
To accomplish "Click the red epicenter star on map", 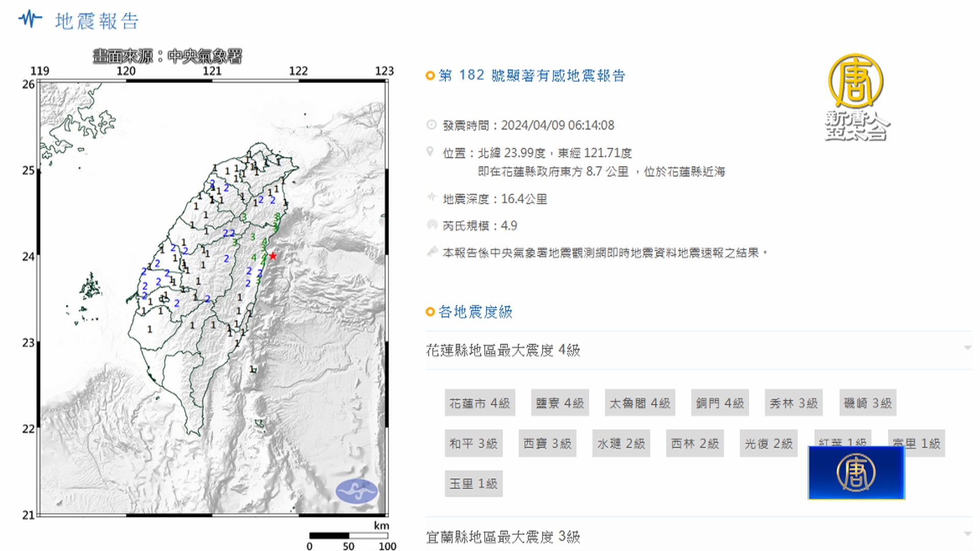I will point(273,256).
